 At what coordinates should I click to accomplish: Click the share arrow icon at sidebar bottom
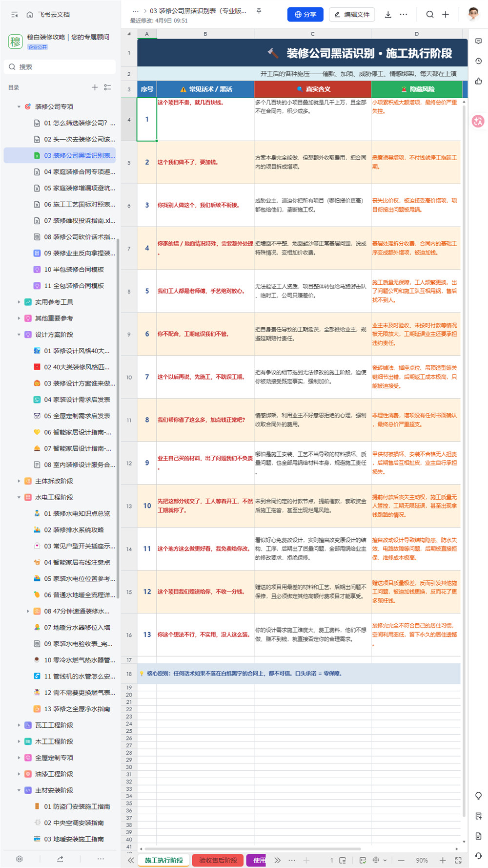coord(60,859)
